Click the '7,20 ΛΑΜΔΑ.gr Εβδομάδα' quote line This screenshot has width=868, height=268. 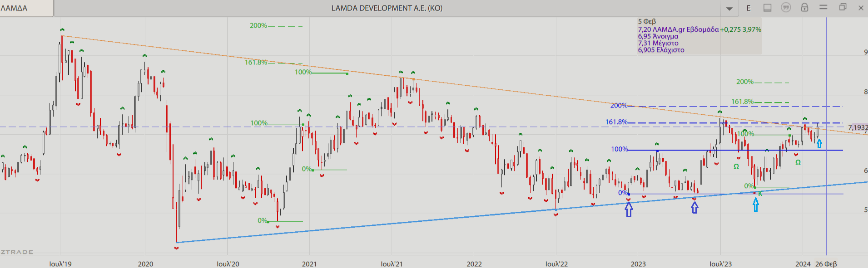[678, 29]
